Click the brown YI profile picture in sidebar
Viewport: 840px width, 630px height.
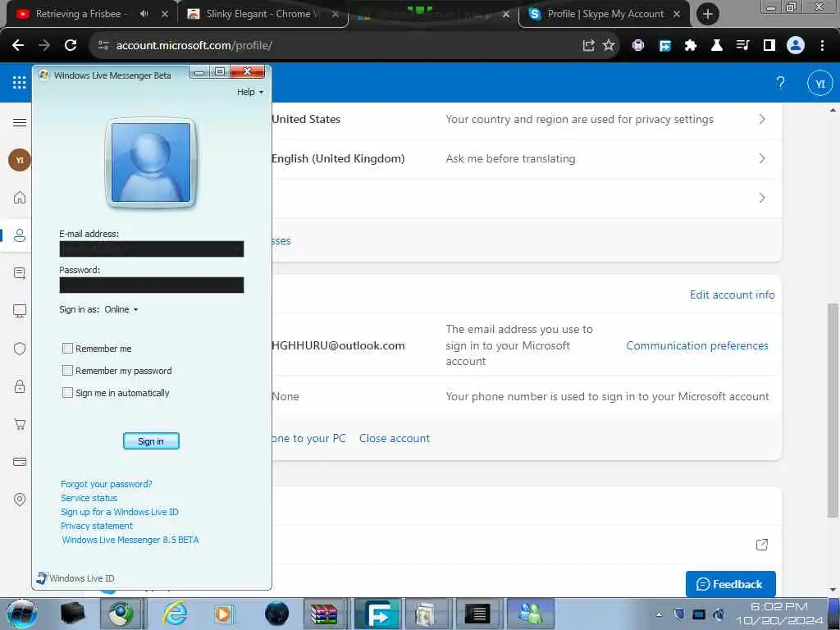[20, 160]
